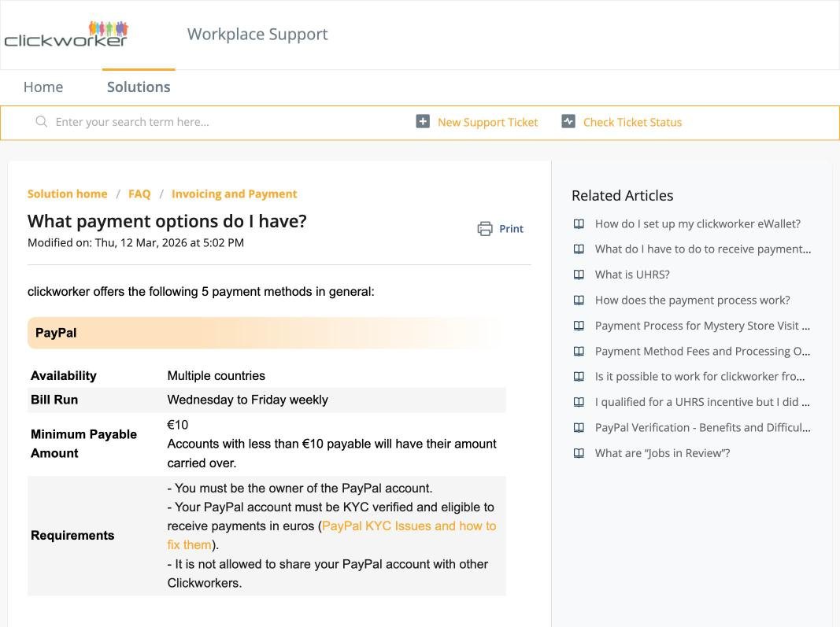Image resolution: width=840 pixels, height=627 pixels.
Task: Click book icon beside 'What is UHRS?'
Action: [579, 275]
